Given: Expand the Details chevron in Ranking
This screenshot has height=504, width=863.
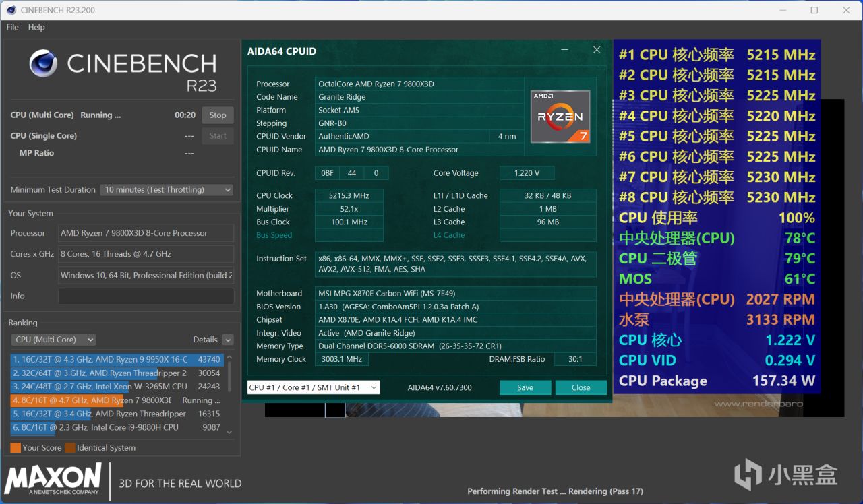Looking at the screenshot, I should 227,339.
